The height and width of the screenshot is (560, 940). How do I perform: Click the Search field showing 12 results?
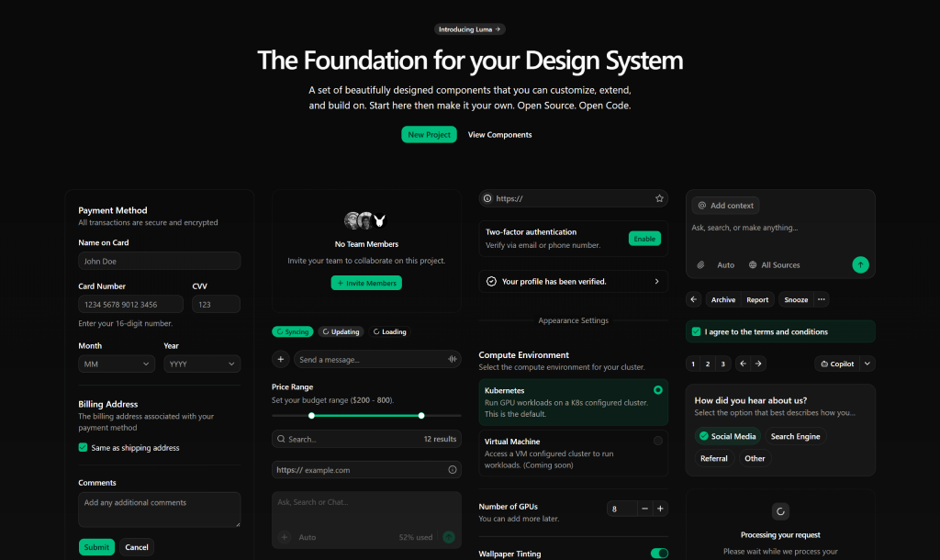366,439
